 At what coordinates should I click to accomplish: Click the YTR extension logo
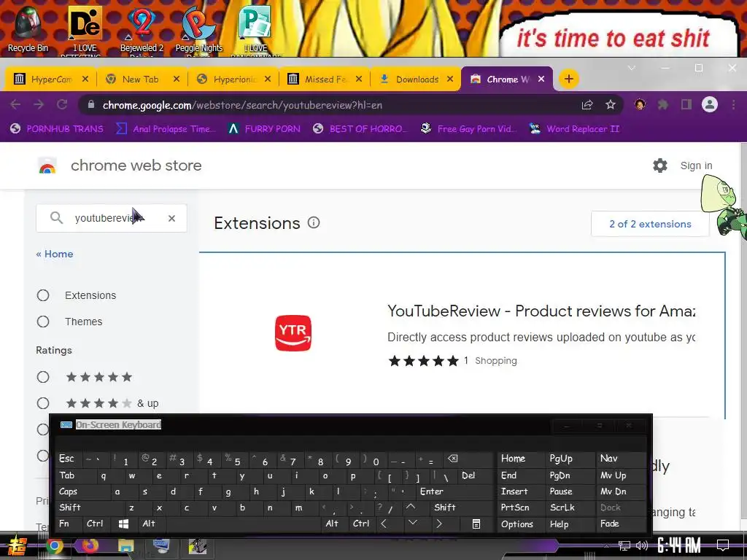[x=293, y=332]
